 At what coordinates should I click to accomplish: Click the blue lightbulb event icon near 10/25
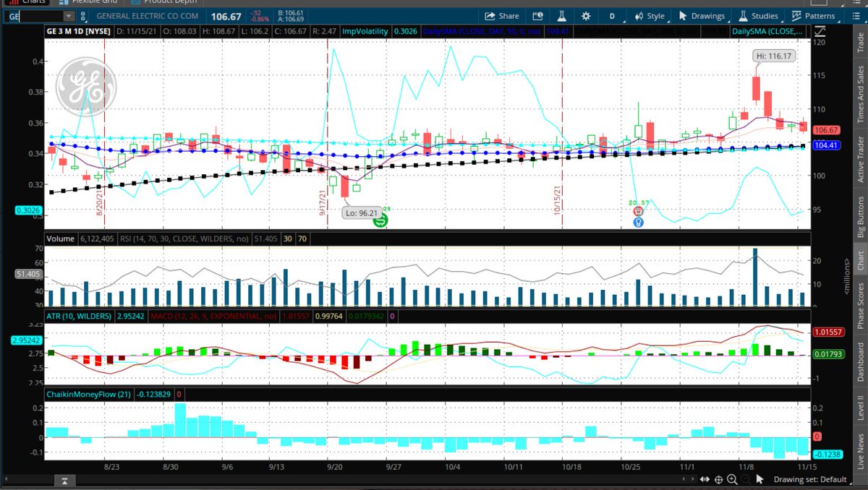[x=639, y=222]
